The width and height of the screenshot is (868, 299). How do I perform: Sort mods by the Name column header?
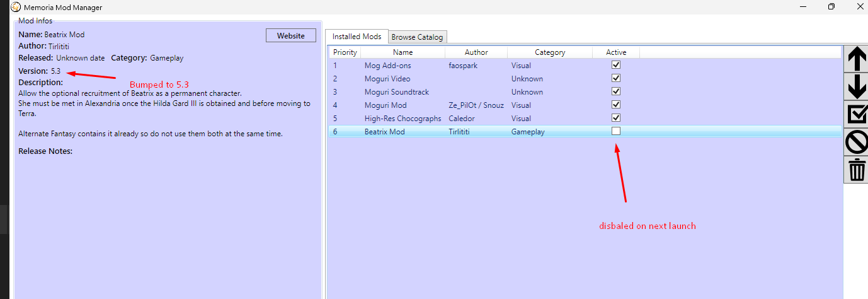[x=403, y=52]
